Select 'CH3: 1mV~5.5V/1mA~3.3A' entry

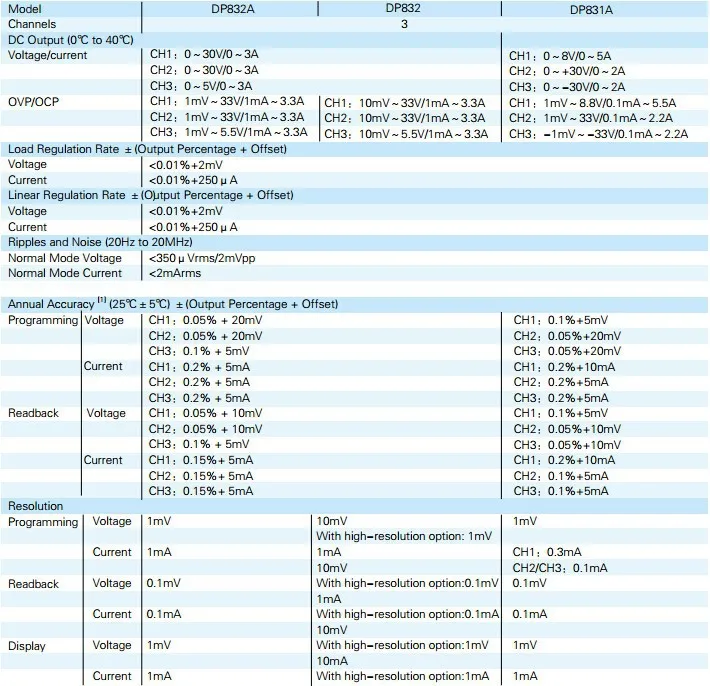[x=229, y=132]
